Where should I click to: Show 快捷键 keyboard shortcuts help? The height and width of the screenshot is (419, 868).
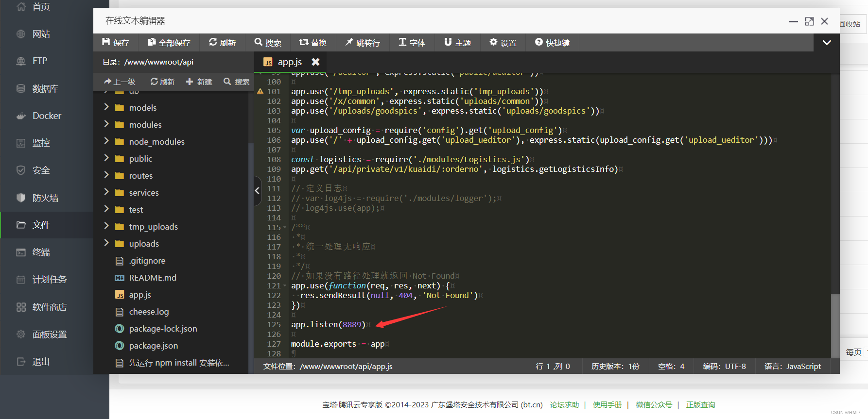click(552, 43)
